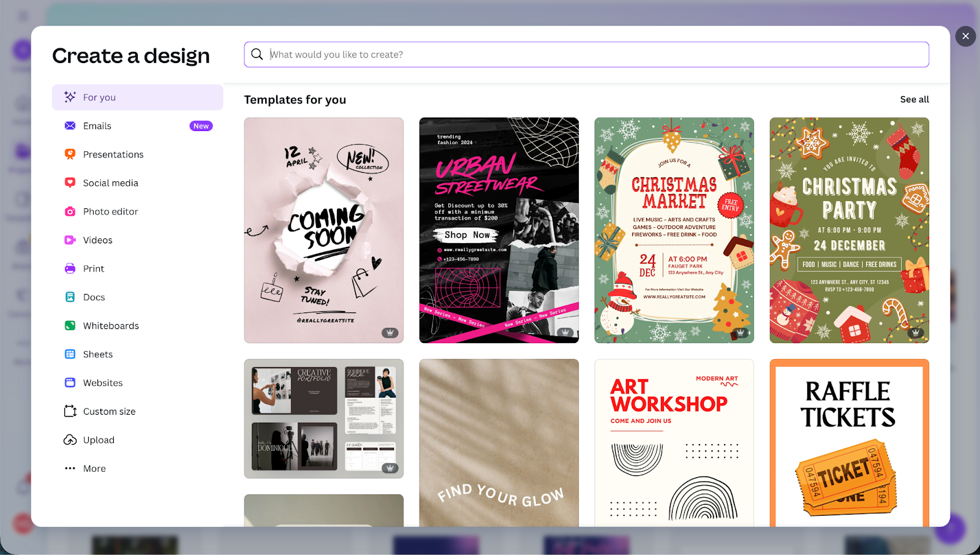This screenshot has height=555, width=980.
Task: Click the search magnifier icon
Action: 257,54
